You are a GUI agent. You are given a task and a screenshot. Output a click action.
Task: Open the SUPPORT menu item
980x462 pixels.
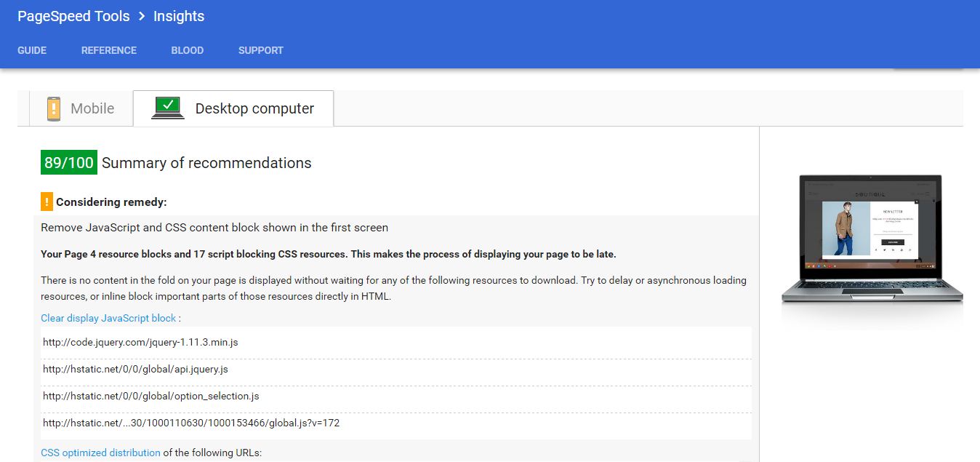tap(261, 50)
